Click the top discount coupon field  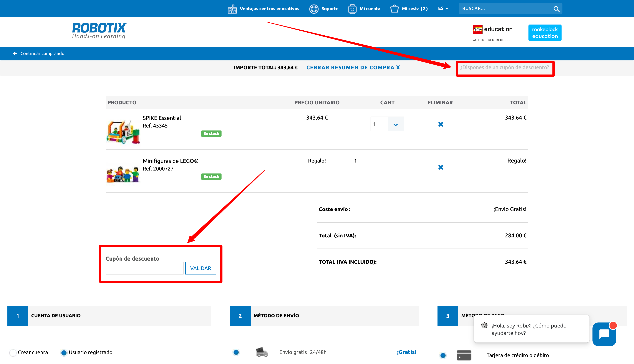505,67
